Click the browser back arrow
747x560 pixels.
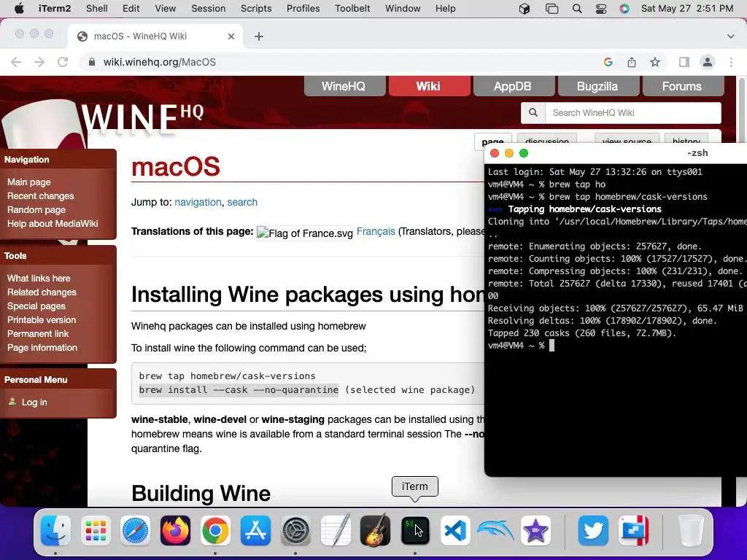click(x=16, y=62)
